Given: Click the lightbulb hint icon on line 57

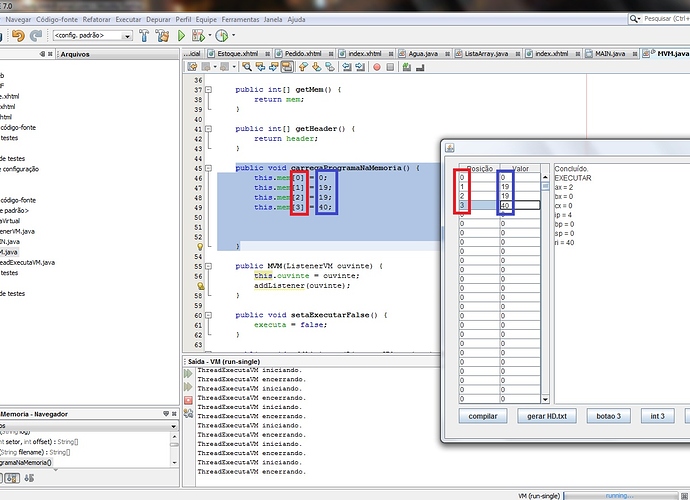Looking at the screenshot, I should click(199, 286).
